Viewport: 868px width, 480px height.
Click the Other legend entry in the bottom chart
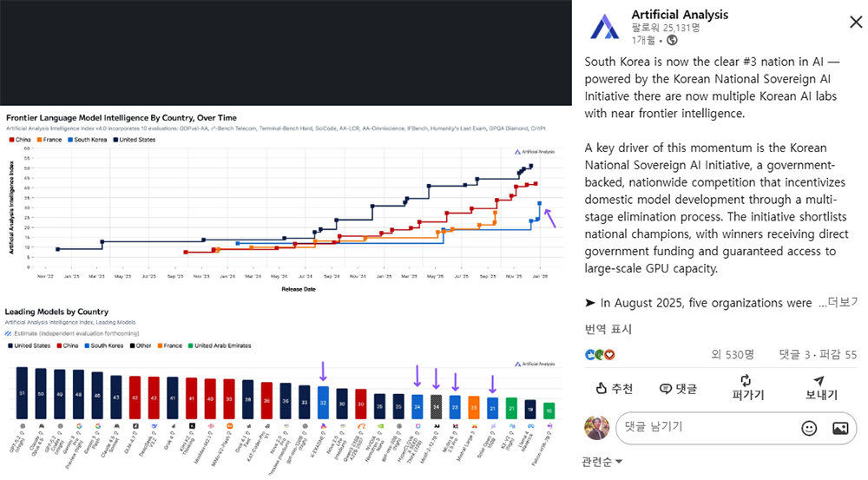coord(141,346)
